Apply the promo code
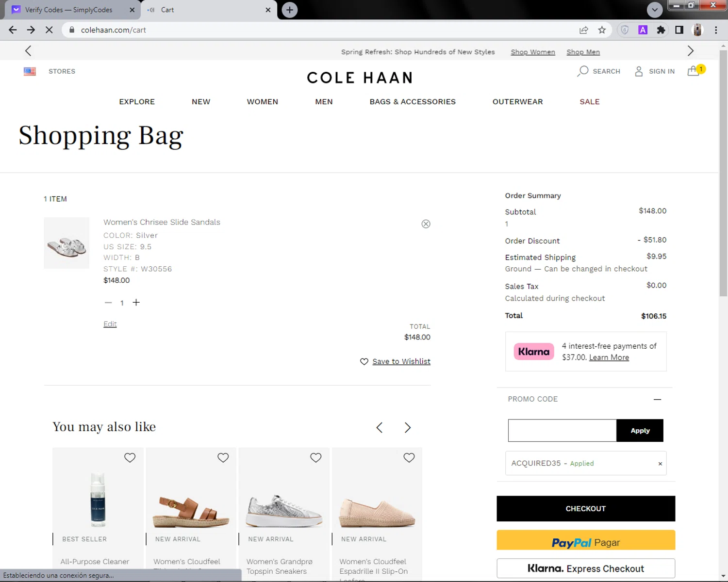The image size is (728, 582). tap(640, 431)
